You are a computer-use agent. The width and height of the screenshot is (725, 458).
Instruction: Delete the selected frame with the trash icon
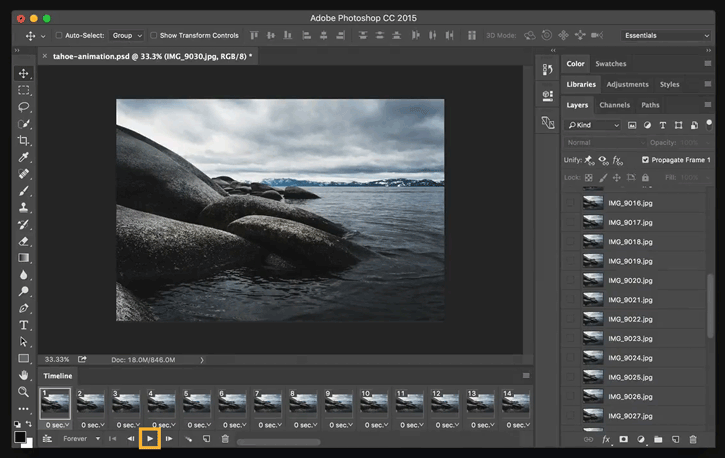click(x=225, y=439)
